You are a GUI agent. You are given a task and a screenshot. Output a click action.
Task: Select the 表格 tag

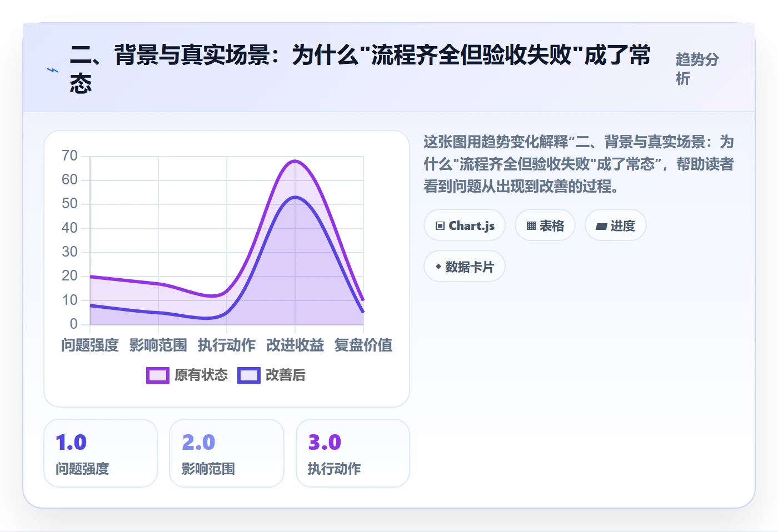[x=545, y=225]
